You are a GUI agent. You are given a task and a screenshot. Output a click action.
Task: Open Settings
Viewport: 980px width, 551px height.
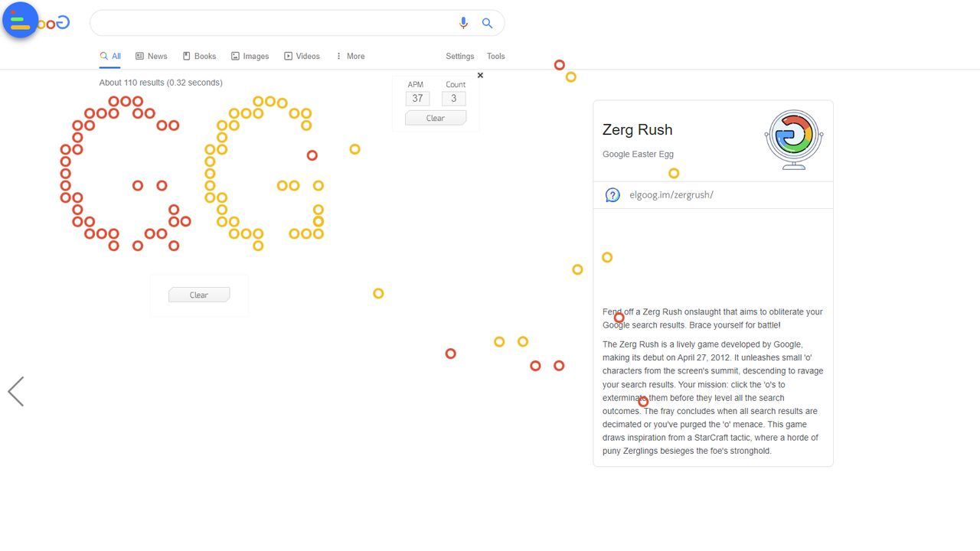point(460,56)
